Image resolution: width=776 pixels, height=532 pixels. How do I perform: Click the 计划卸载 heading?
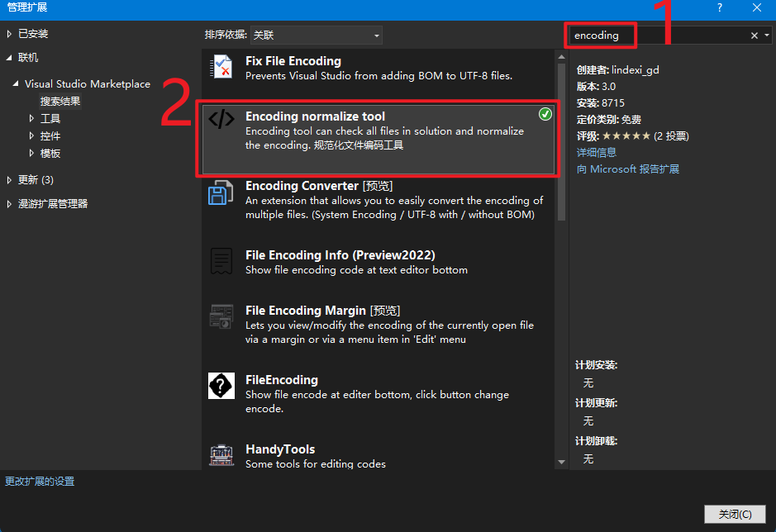tap(597, 441)
